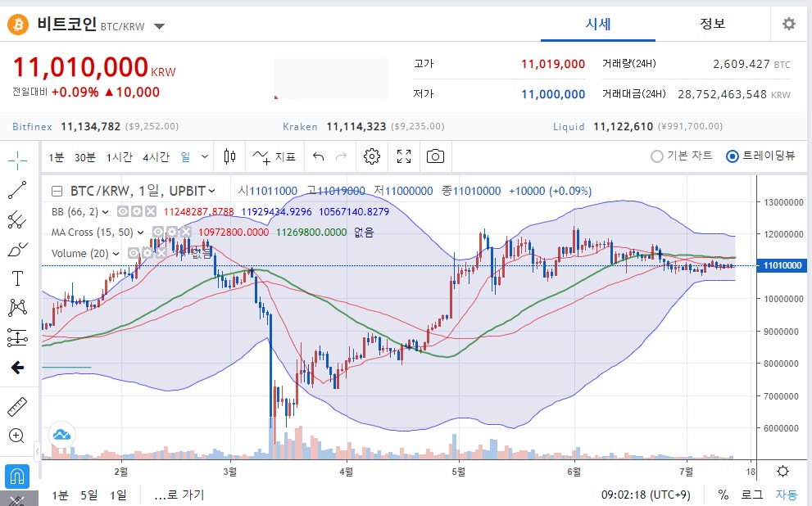Open the BTC/KRW market selector dropdown
Image resolution: width=812 pixels, height=506 pixels.
(159, 26)
